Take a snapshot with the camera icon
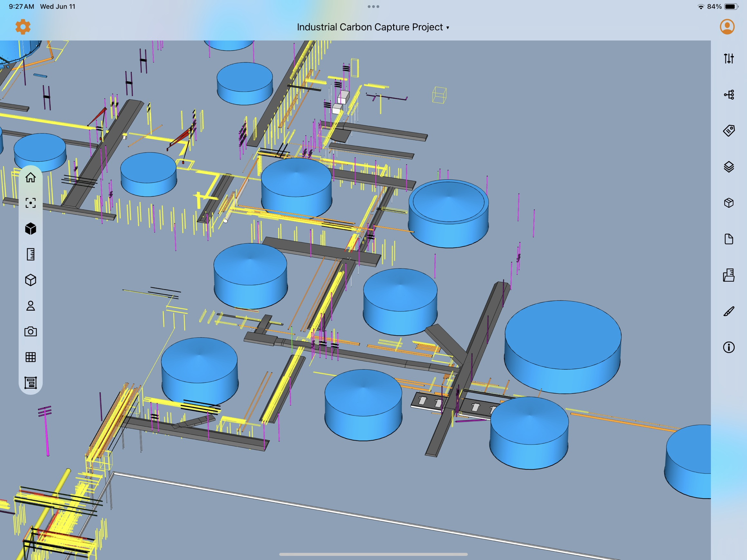The height and width of the screenshot is (560, 747). click(x=31, y=331)
